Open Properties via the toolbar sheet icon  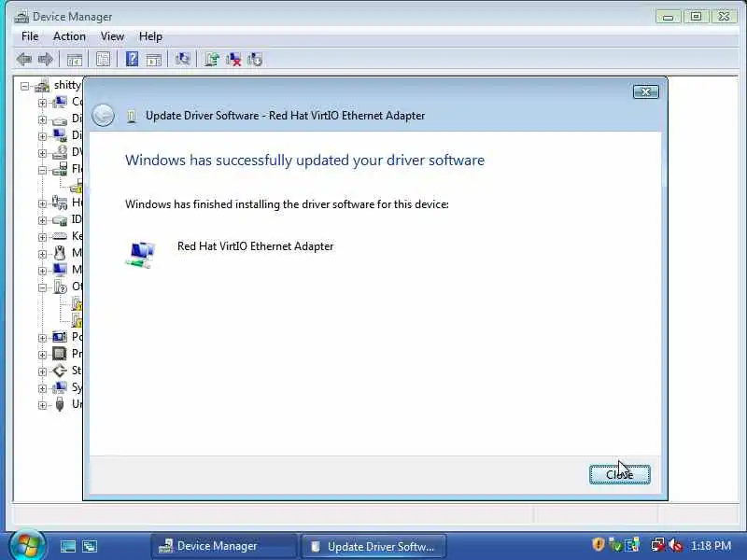pyautogui.click(x=103, y=60)
